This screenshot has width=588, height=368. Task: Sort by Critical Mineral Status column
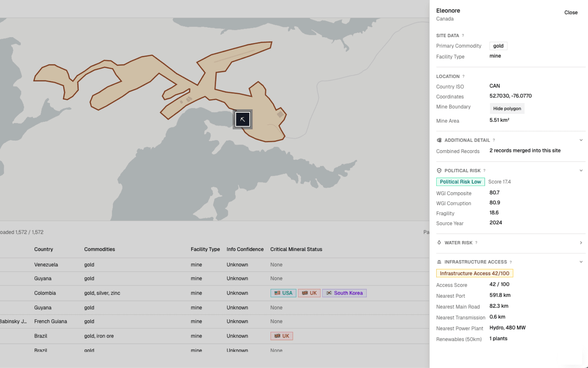point(296,249)
